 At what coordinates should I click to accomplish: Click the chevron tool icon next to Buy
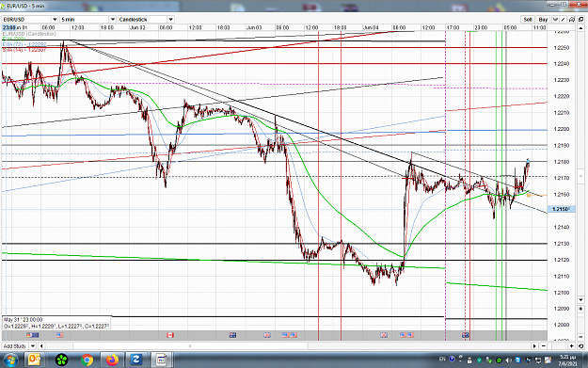555,19
